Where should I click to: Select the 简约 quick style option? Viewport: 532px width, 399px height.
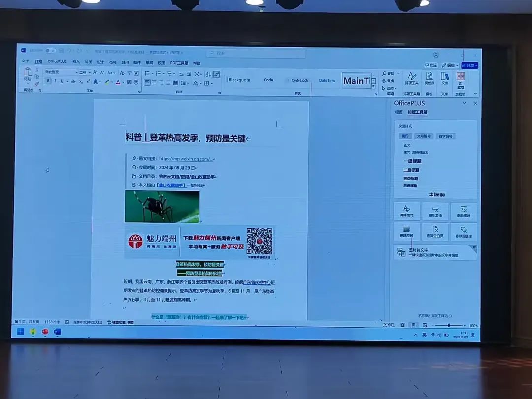click(x=405, y=136)
